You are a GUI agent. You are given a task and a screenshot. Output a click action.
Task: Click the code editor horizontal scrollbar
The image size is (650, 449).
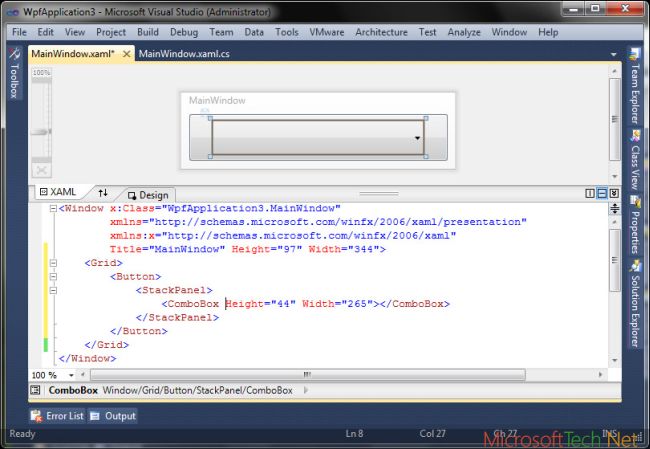308,375
